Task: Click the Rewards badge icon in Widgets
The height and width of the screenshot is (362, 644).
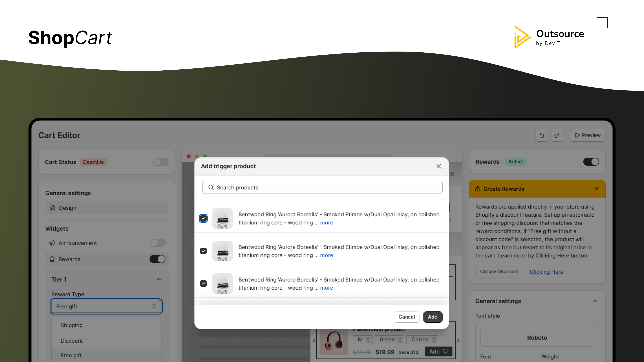Action: (52, 259)
